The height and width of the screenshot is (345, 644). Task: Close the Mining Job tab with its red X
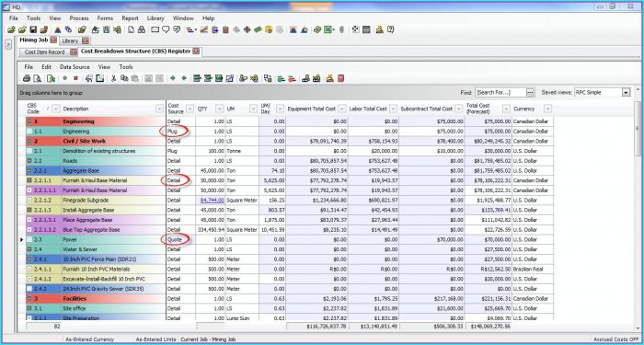[x=53, y=40]
